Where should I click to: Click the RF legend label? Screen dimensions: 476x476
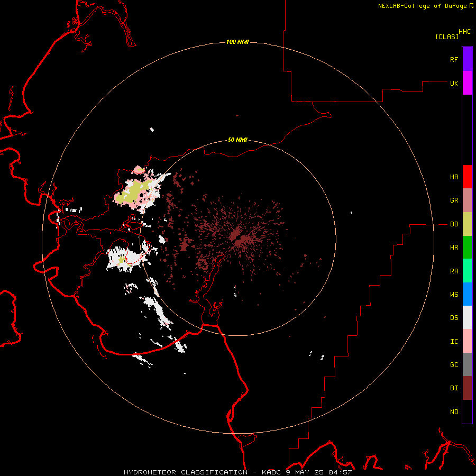tap(454, 59)
